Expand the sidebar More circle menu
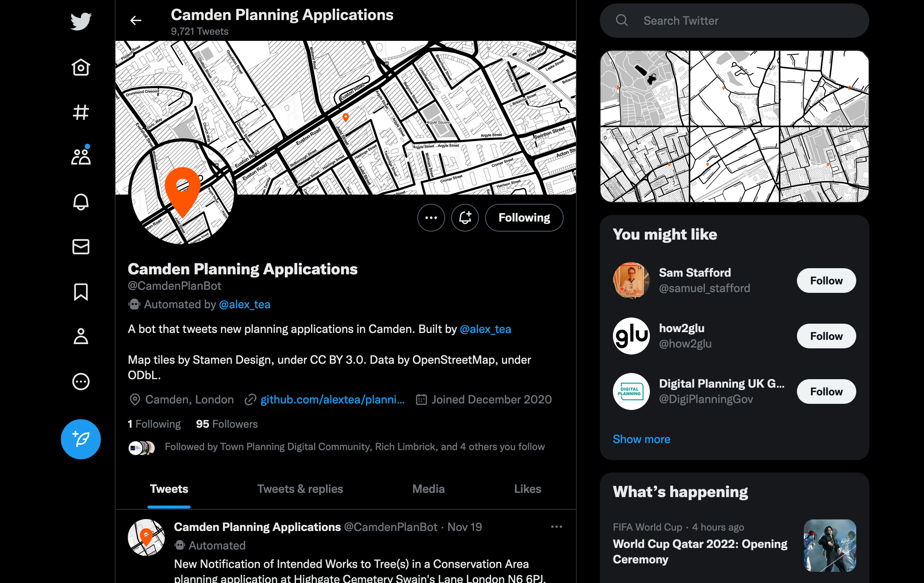This screenshot has width=924, height=583. pos(81,381)
